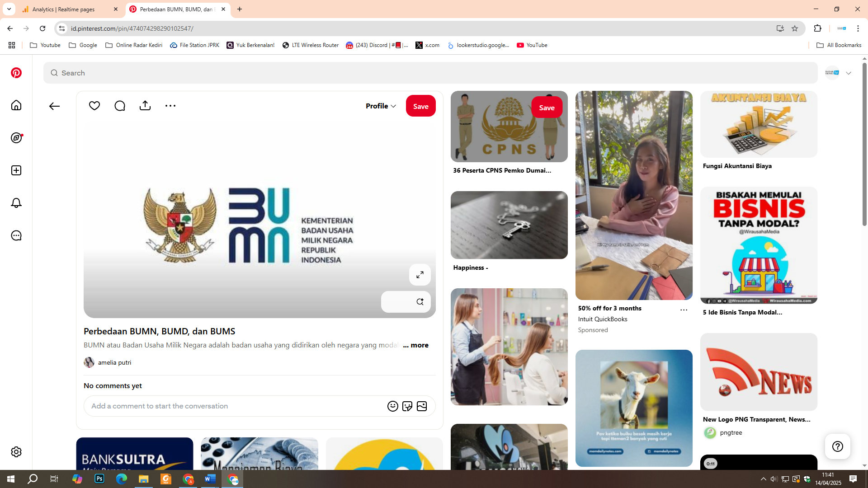The width and height of the screenshot is (868, 488).
Task: Bookmark this page with the star icon
Action: point(795,28)
